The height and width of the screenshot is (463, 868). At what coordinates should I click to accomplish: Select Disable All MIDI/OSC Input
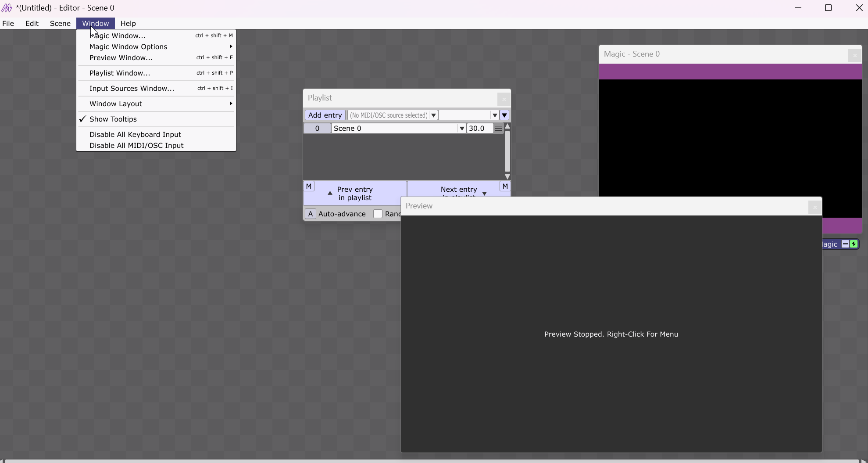156,145
